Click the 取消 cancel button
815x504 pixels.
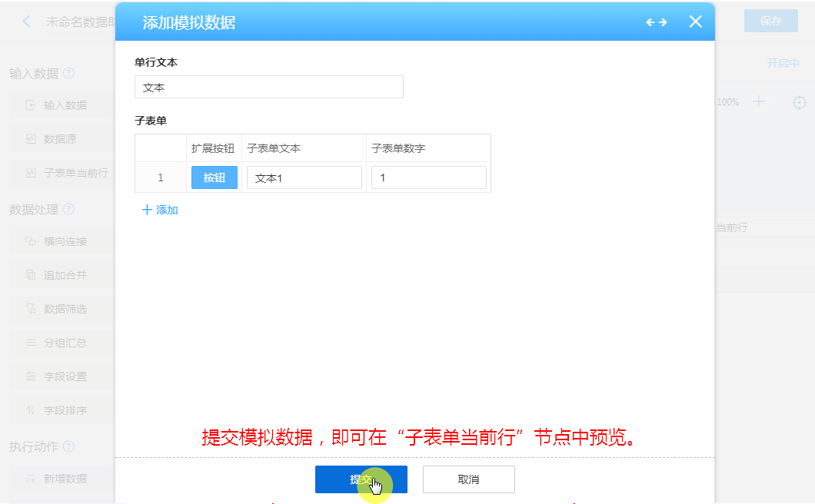468,479
